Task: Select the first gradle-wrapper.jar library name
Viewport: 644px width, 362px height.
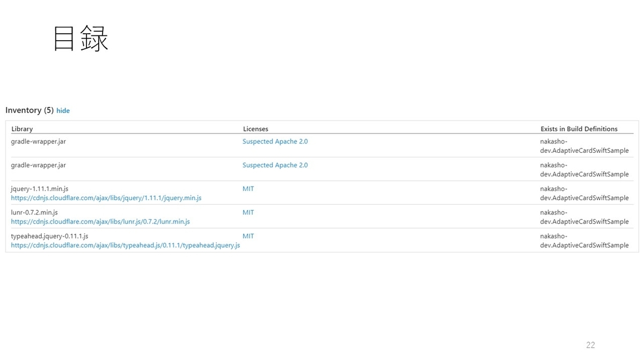Action: pyautogui.click(x=39, y=142)
